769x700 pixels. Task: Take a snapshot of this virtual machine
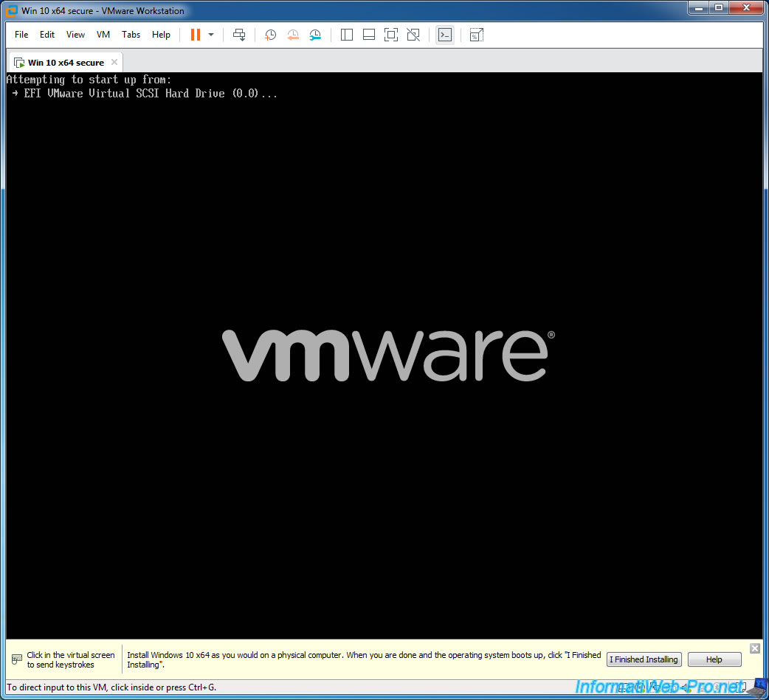271,35
